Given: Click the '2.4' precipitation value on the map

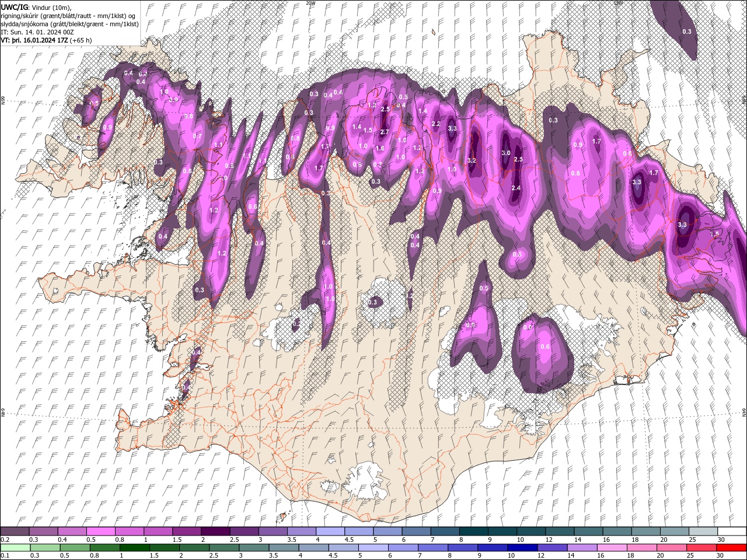Looking at the screenshot, I should 516,188.
